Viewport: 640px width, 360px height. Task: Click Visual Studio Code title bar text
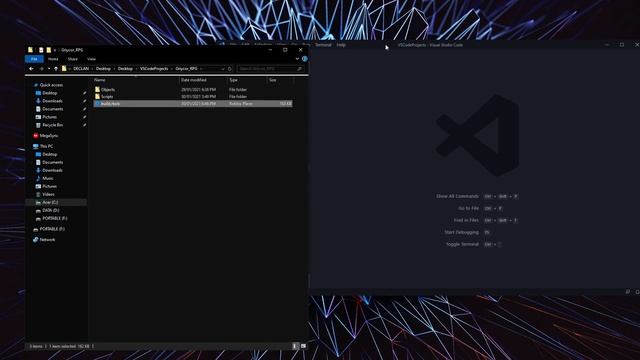(x=430, y=45)
